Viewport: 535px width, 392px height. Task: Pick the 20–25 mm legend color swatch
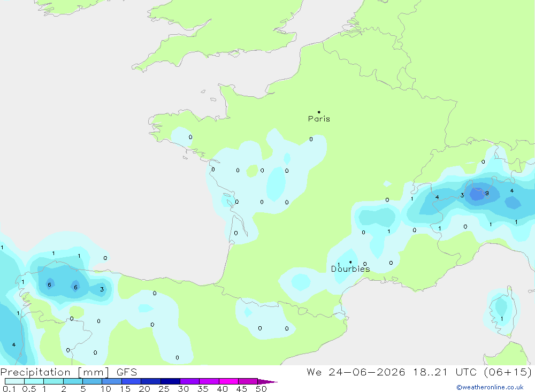150,381
